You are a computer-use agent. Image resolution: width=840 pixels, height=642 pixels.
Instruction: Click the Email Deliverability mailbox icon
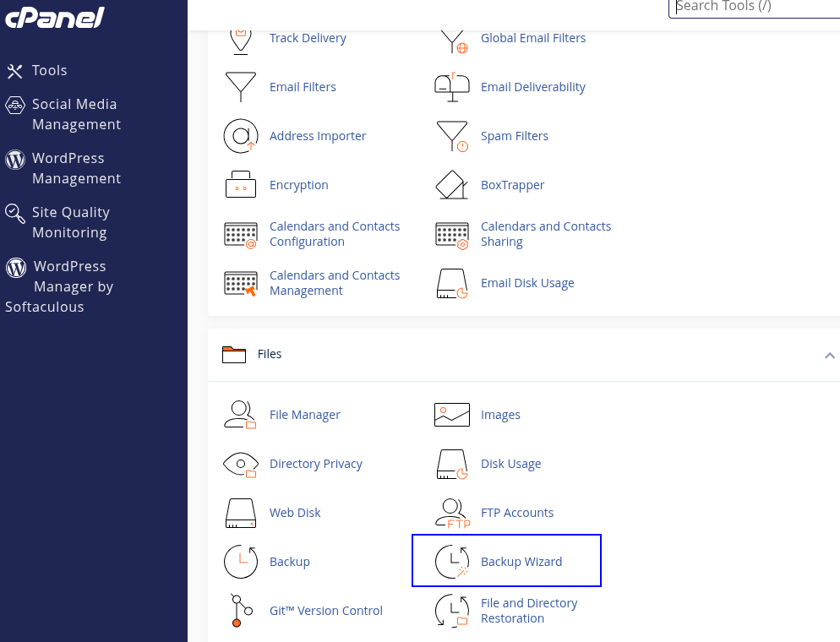tap(451, 87)
